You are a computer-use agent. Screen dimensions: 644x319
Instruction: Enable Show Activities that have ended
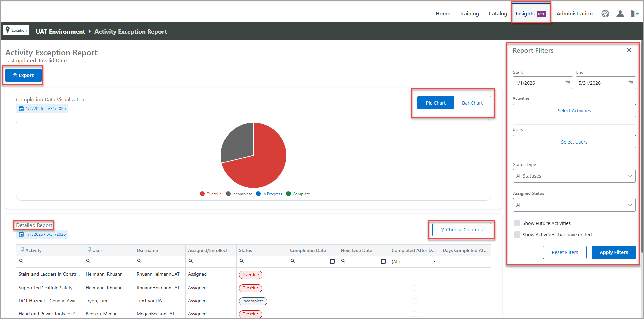(517, 235)
